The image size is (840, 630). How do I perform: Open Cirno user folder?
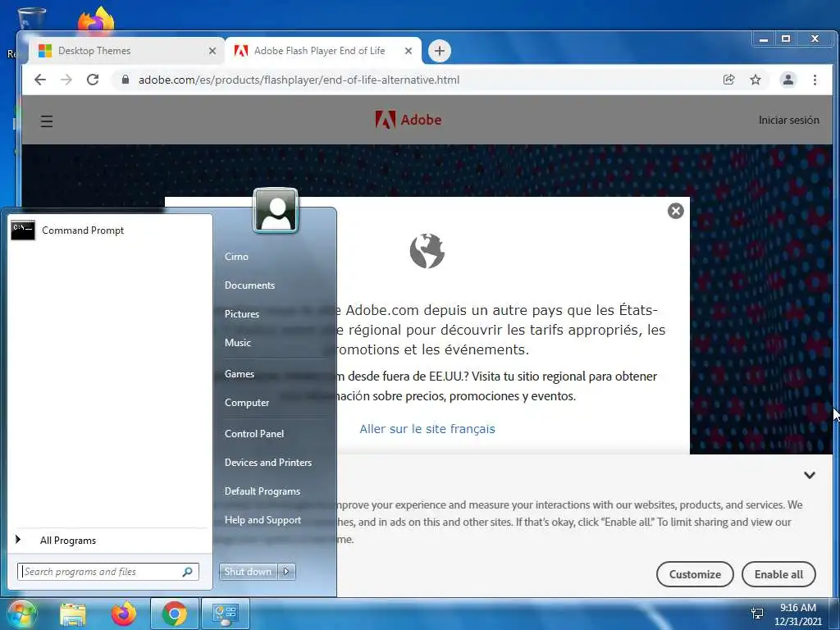(x=236, y=257)
